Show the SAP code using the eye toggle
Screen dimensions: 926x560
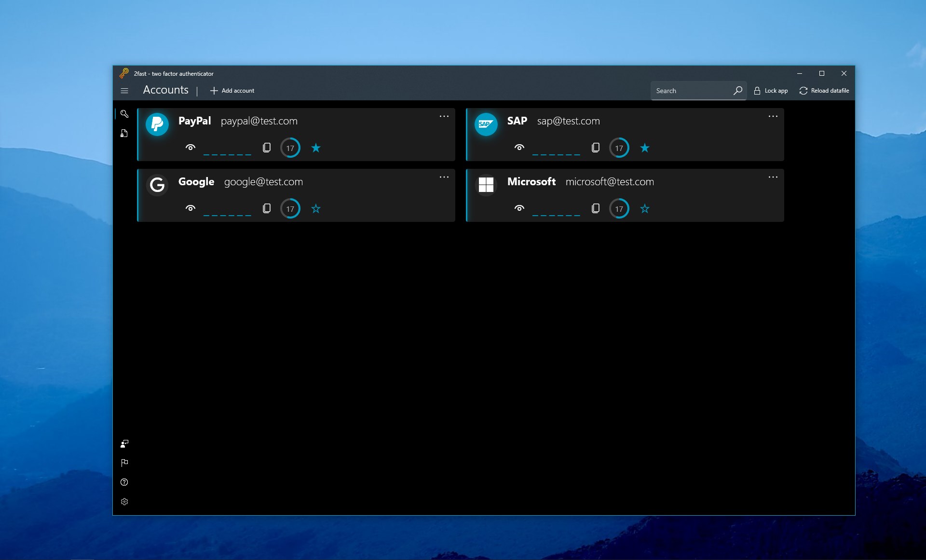point(519,148)
